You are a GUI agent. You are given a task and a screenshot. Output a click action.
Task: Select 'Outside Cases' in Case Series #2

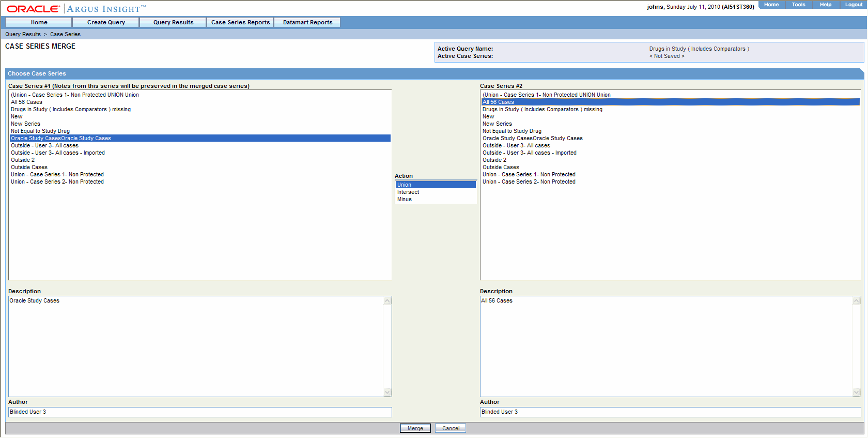click(671, 167)
